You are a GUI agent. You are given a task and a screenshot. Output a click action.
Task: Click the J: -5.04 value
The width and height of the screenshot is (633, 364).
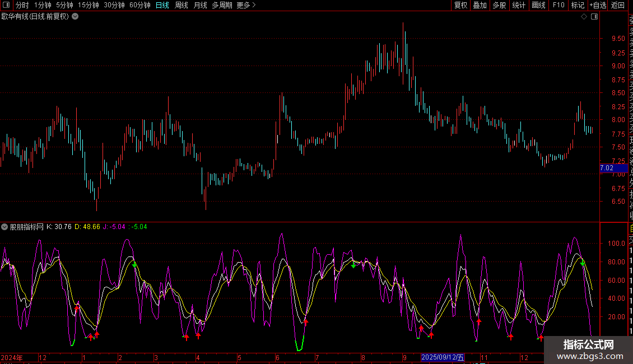pos(114,227)
